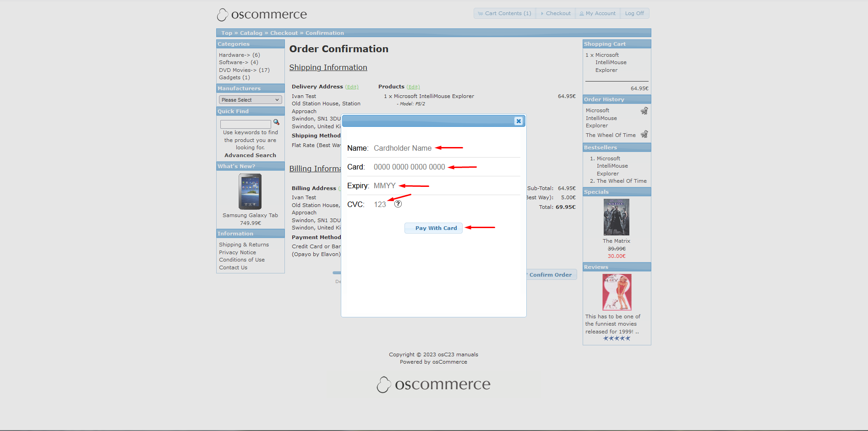This screenshot has height=431, width=868.
Task: Click the oscommerce logo at the top
Action: [x=262, y=14]
